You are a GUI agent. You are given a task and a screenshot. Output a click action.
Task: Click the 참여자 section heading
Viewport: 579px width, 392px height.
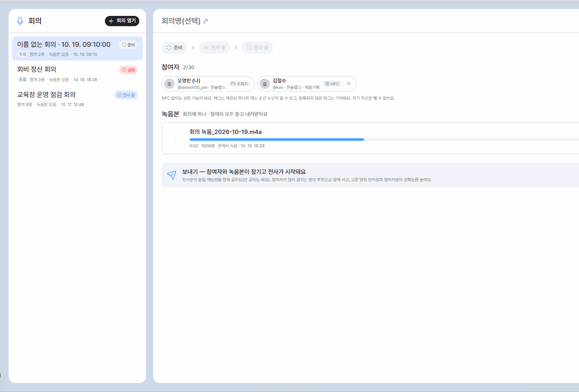pyautogui.click(x=170, y=67)
